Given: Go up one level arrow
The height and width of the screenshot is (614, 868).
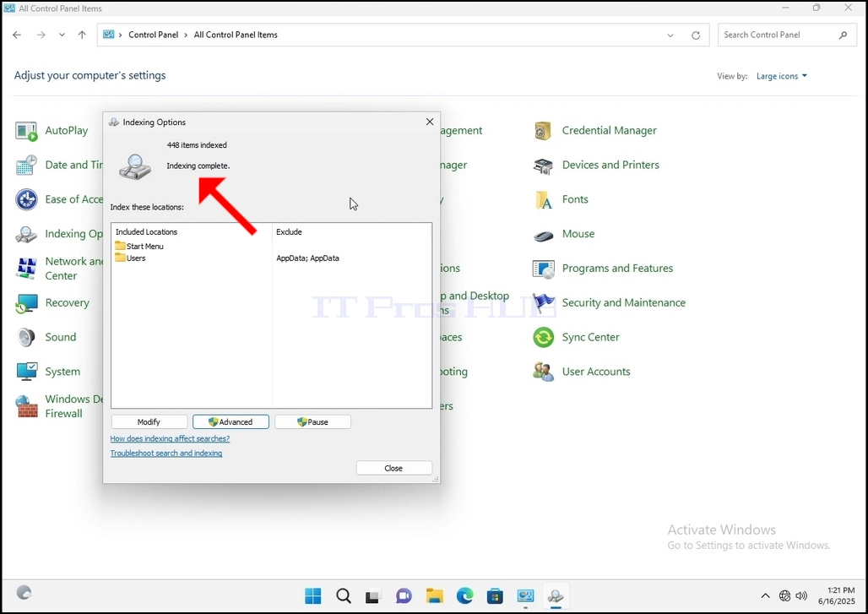Looking at the screenshot, I should click(82, 35).
